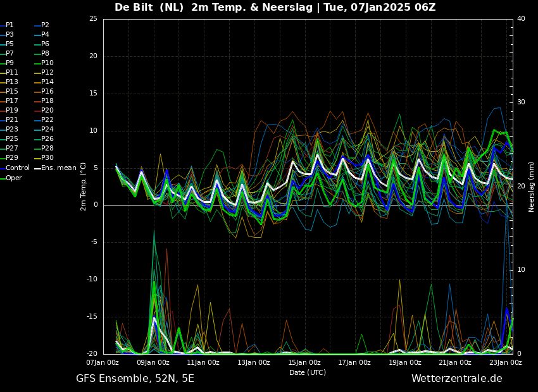Image resolution: width=538 pixels, height=392 pixels.
Task: Click the 13Jan 00z date axis label
Action: coord(254,362)
